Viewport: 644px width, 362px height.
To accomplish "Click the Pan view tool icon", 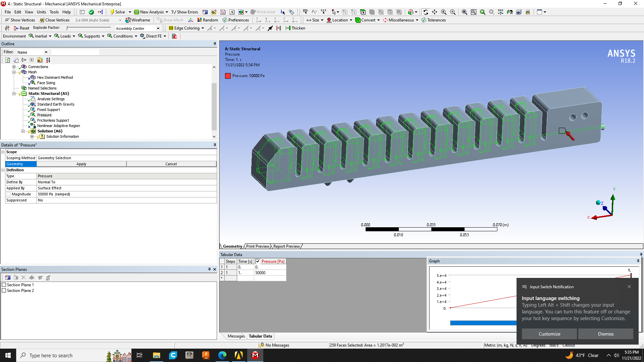I will tap(434, 12).
